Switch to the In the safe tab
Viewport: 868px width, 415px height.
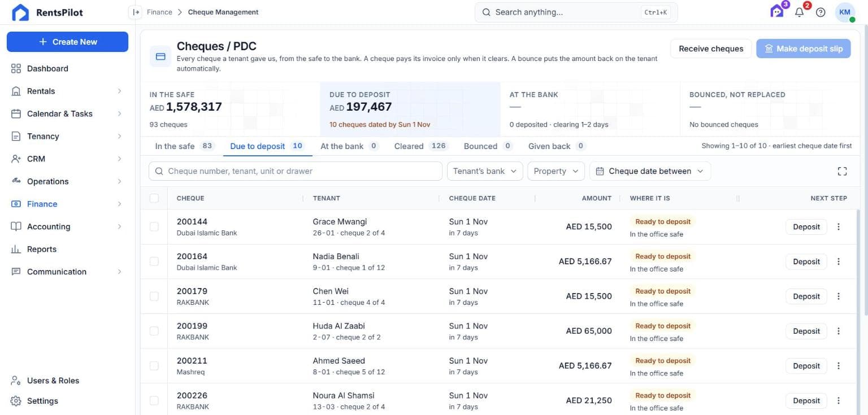tap(184, 146)
